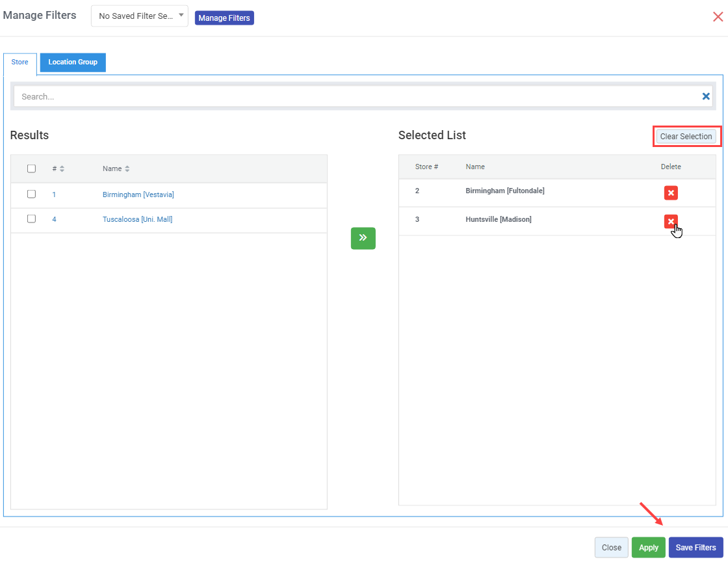
Task: Select Huntsville [Madison] name in Selected List
Action: [499, 219]
